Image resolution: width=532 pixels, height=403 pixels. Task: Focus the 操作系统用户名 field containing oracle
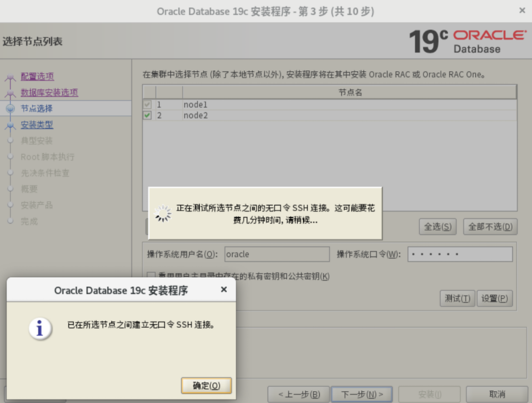pos(277,254)
